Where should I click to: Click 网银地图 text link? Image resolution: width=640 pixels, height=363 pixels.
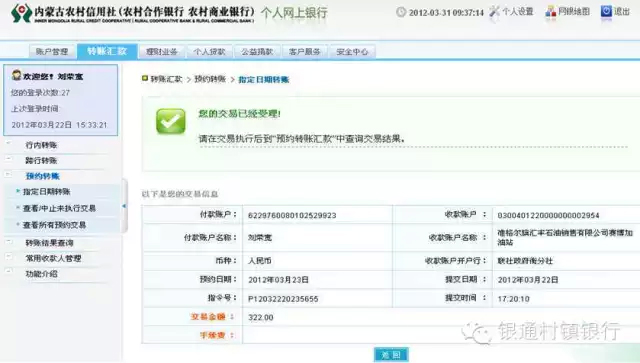(x=574, y=11)
